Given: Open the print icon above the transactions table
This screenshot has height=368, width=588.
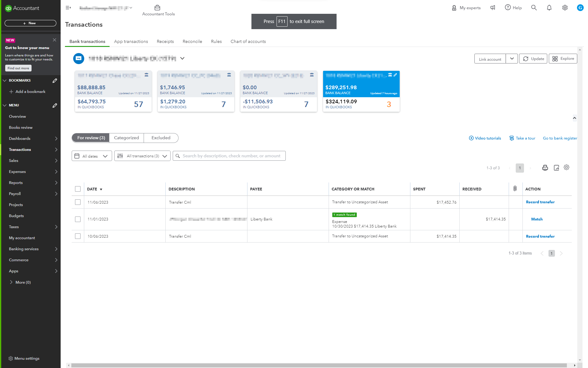Looking at the screenshot, I should pos(545,168).
